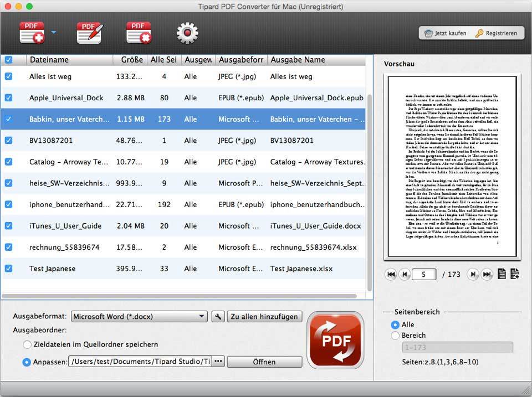Click Microsoft P... format of heise row
The width and height of the screenshot is (532, 397).
coord(241,183)
